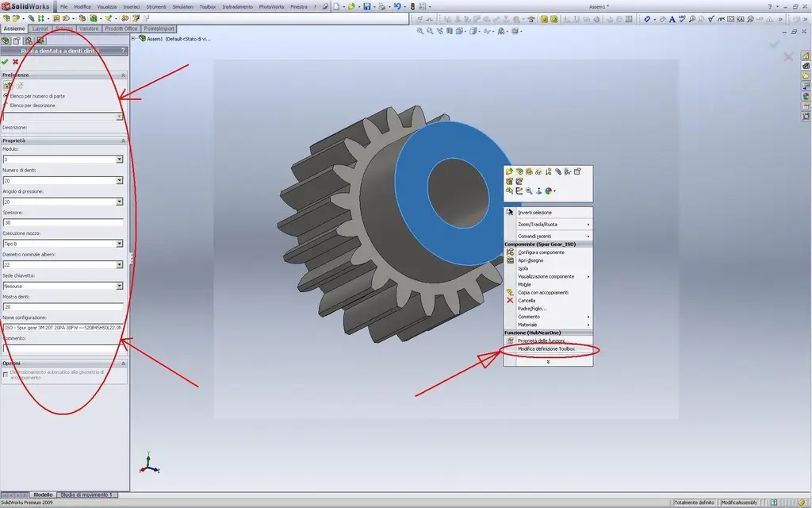Open the Diametro nominale albero dropdown
The width and height of the screenshot is (812, 508).
click(x=120, y=265)
